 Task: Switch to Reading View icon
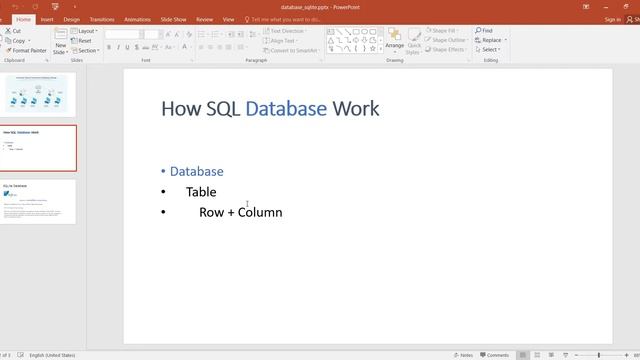pos(551,355)
